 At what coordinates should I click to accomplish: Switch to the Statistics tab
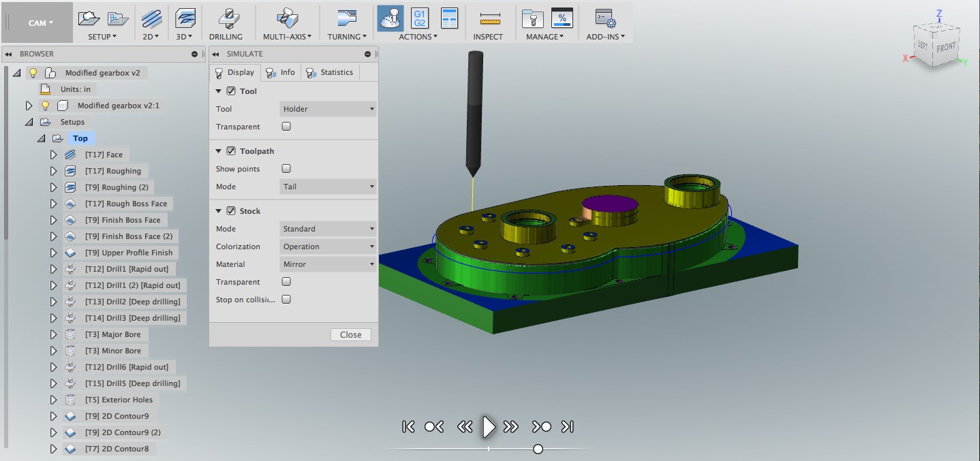click(x=330, y=72)
